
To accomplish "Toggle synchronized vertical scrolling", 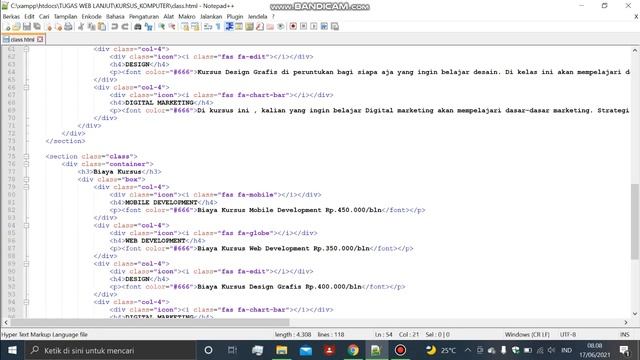I will pyautogui.click(x=185, y=27).
